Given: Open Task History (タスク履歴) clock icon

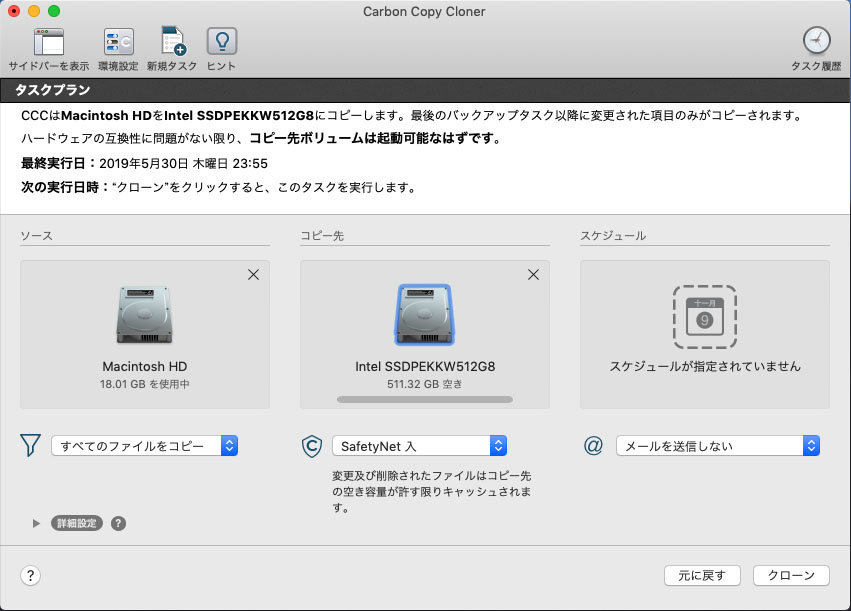Looking at the screenshot, I should point(816,41).
